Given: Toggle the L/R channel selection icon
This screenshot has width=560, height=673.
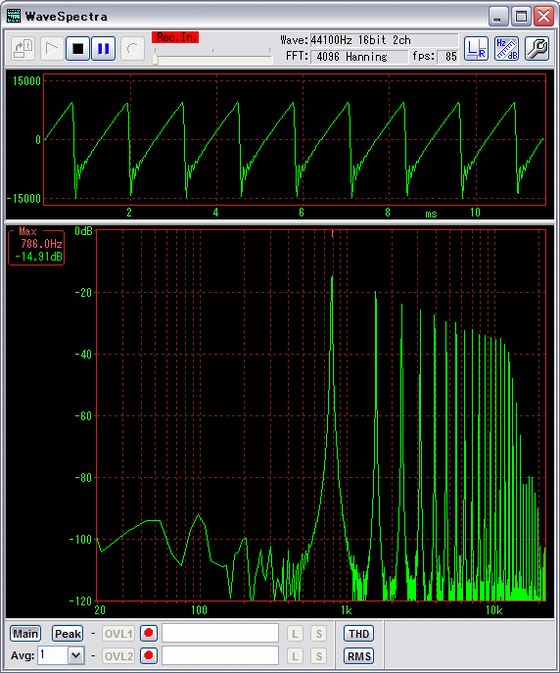Looking at the screenshot, I should 476,49.
